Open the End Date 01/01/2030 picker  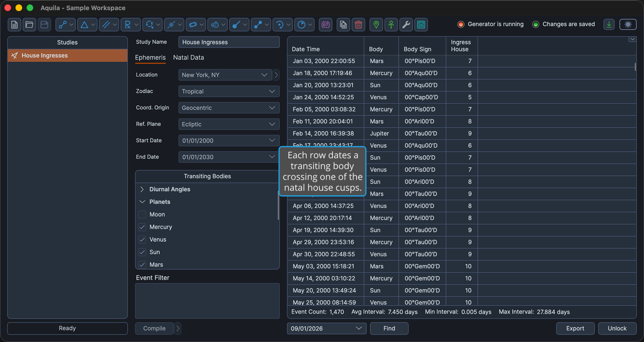[x=229, y=157]
